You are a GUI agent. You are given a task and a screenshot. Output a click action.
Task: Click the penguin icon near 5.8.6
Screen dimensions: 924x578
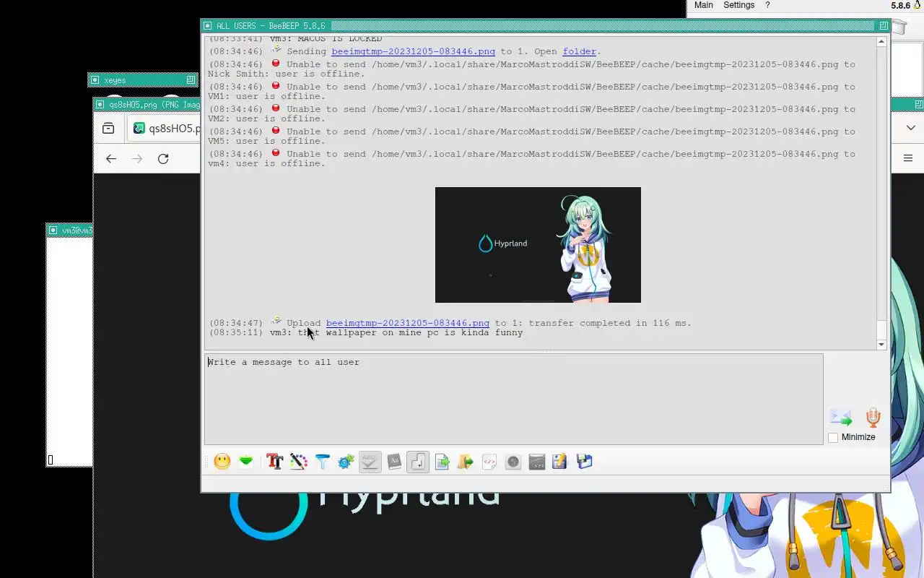tap(918, 5)
